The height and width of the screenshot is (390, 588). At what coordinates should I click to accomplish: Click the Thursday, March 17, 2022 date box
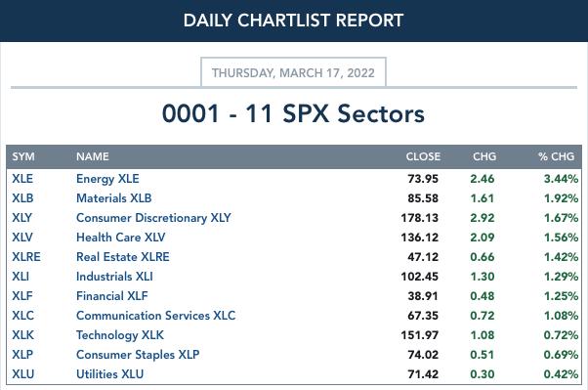tap(293, 72)
